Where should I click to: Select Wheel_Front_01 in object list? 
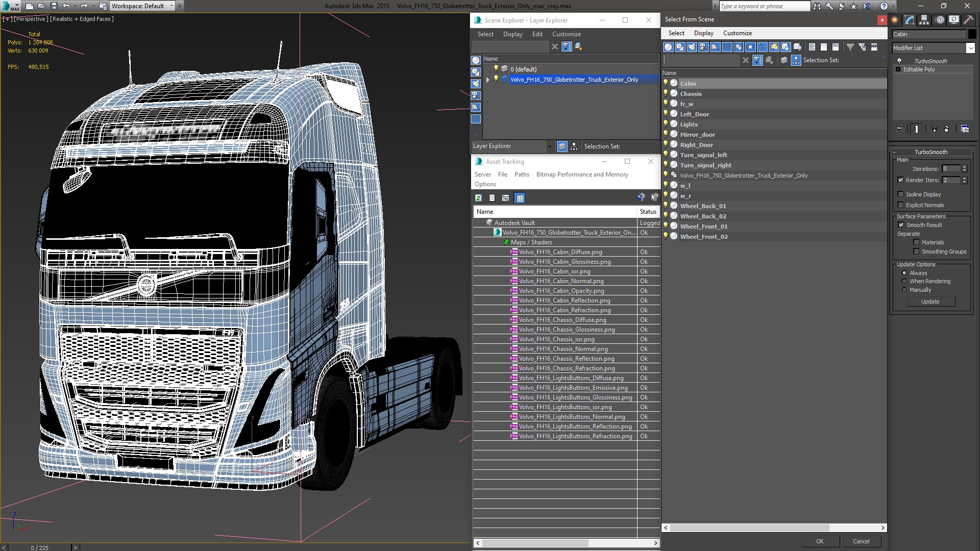pyautogui.click(x=703, y=227)
